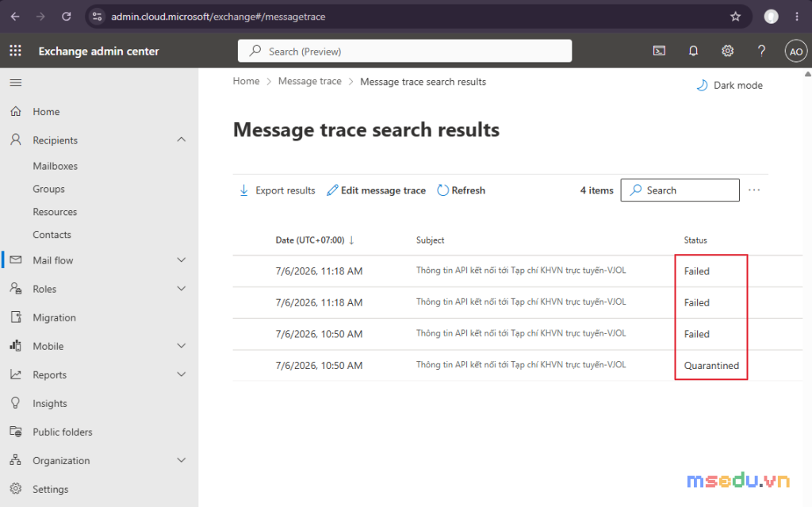Open Cloud Shell icon in header
Image resolution: width=812 pixels, height=507 pixels.
coord(659,51)
